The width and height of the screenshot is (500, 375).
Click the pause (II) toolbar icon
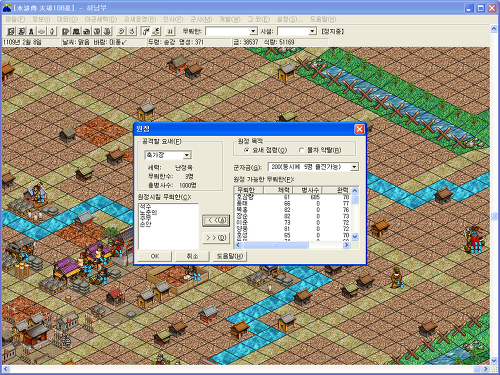tap(170, 31)
